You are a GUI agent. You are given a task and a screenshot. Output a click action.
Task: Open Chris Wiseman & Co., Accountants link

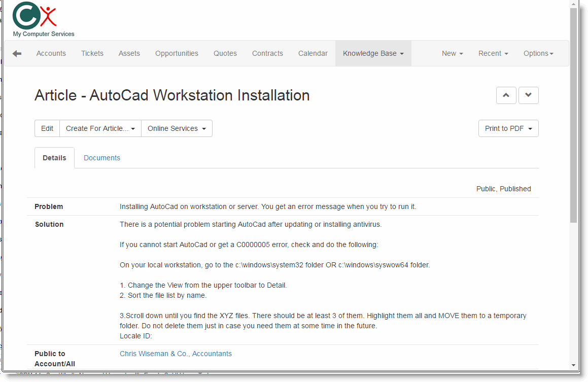point(176,354)
